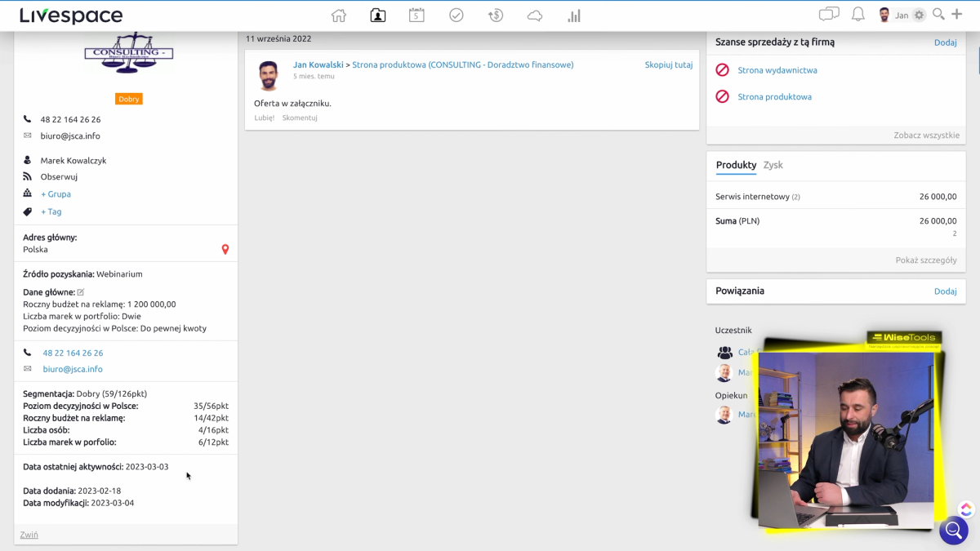Click Skomentuj under the post
Image resolution: width=980 pixels, height=551 pixels.
(x=300, y=118)
